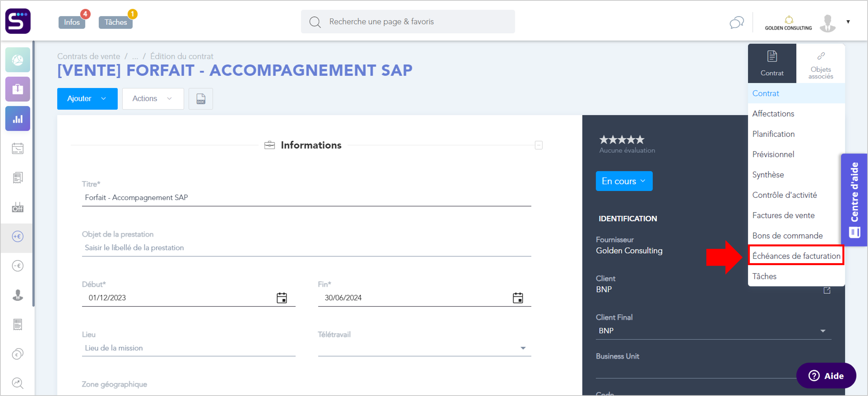Expand the Ajouter dropdown button
The width and height of the screenshot is (868, 396).
coord(87,99)
